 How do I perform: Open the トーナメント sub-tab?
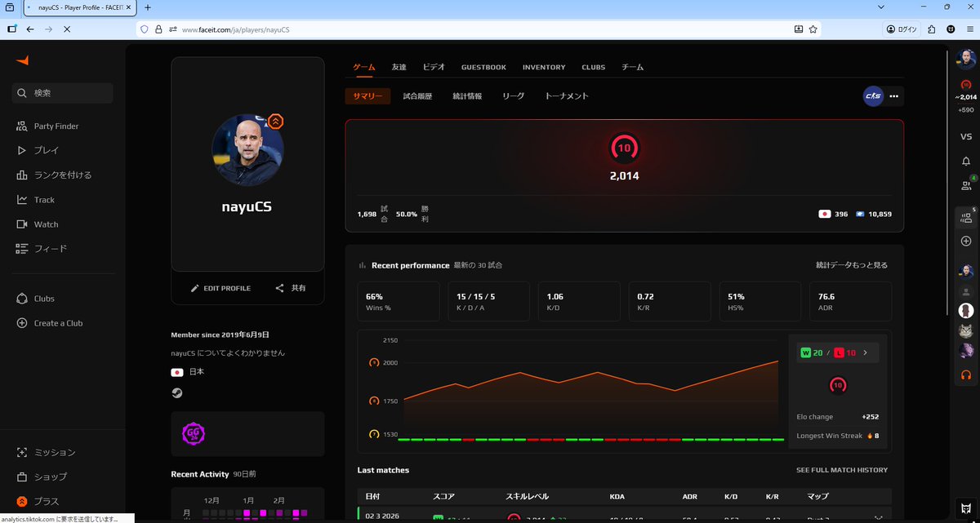click(x=567, y=96)
